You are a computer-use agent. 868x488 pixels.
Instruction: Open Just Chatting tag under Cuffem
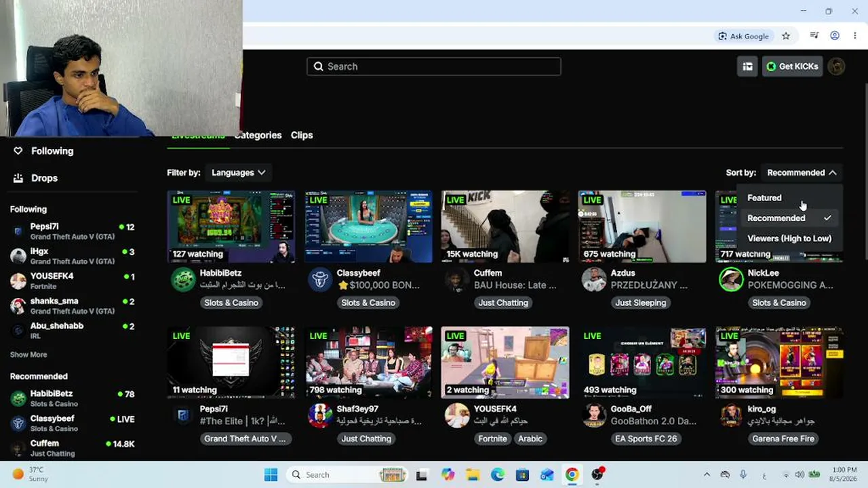pos(503,303)
